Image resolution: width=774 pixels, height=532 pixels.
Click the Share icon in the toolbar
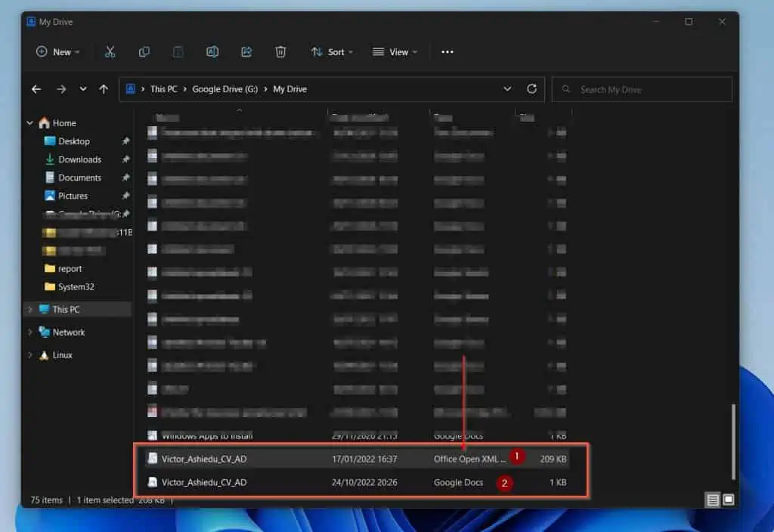click(x=246, y=52)
